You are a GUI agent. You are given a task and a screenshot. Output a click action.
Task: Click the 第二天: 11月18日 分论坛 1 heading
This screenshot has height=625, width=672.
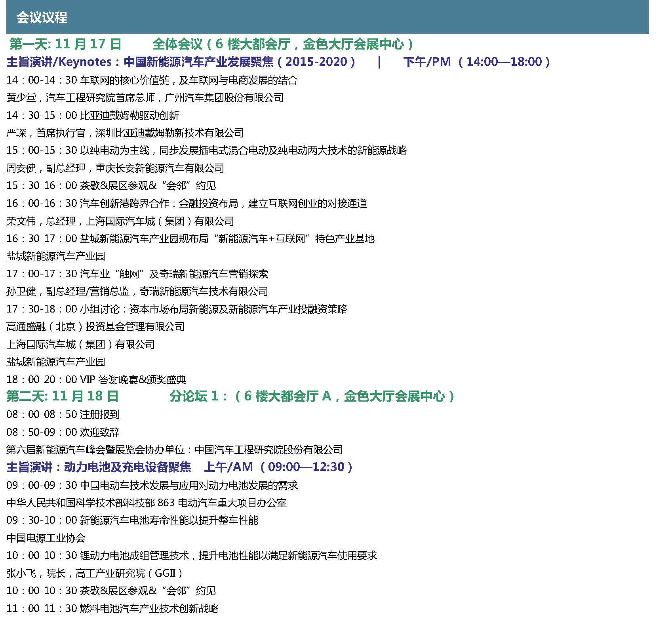230,396
